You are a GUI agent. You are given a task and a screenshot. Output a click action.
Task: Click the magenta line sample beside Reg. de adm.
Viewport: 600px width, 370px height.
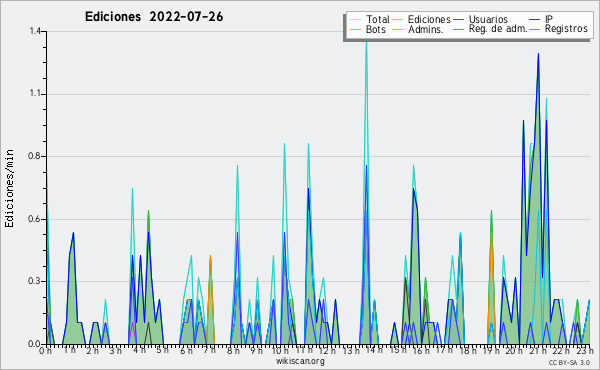click(458, 29)
